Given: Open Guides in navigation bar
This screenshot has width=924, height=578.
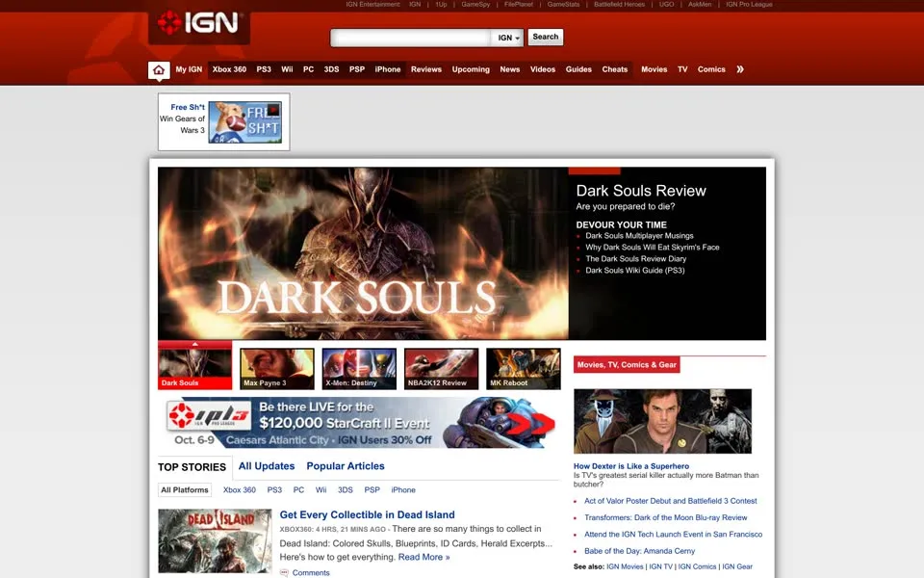Looking at the screenshot, I should point(578,69).
